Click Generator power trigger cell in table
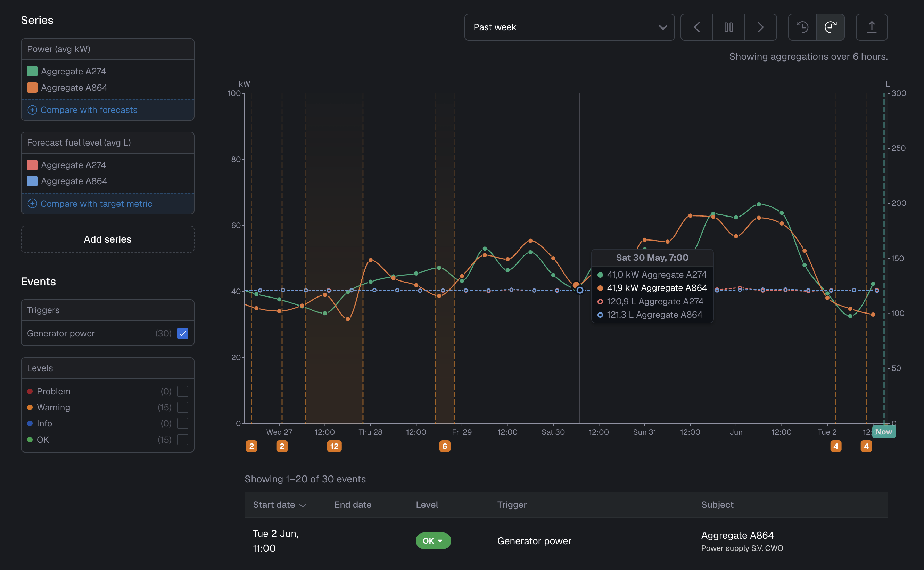 click(x=534, y=541)
